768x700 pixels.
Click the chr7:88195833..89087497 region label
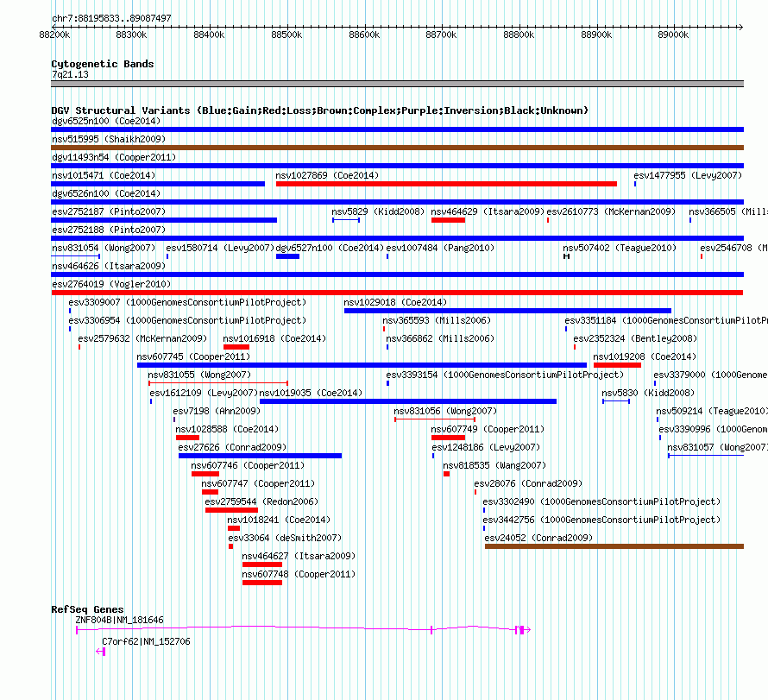[x=111, y=18]
